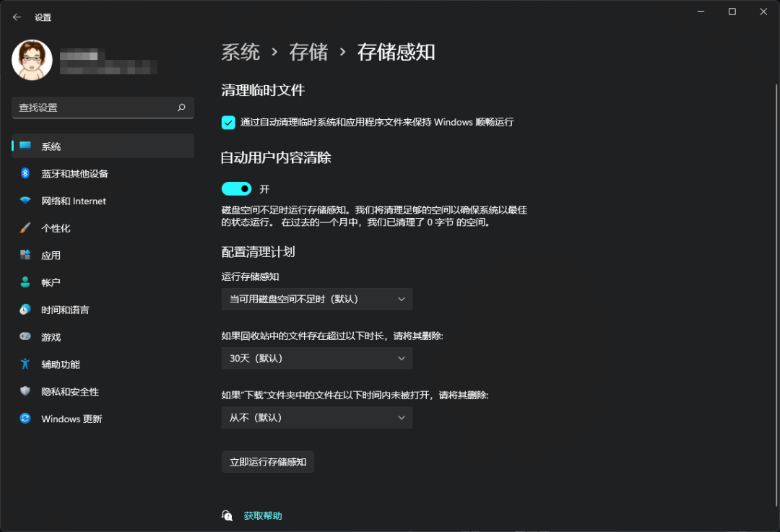Open the 系统 settings category label
This screenshot has height=532, width=780.
click(x=51, y=147)
